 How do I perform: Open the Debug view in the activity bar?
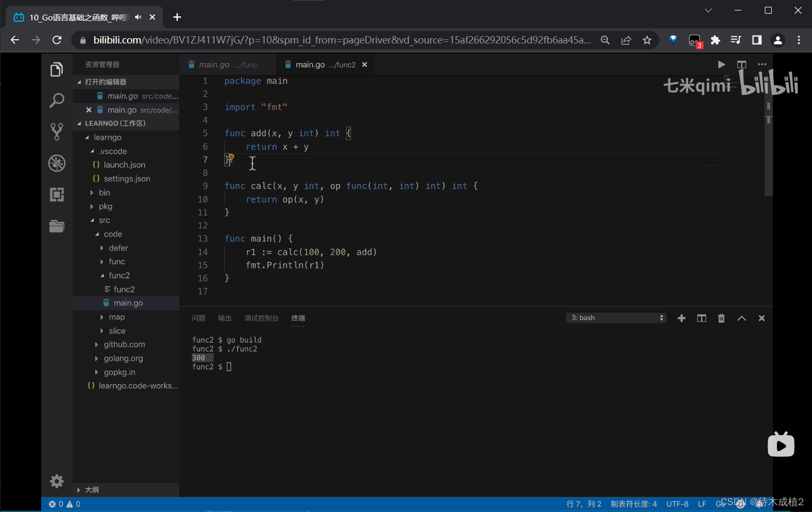click(57, 163)
